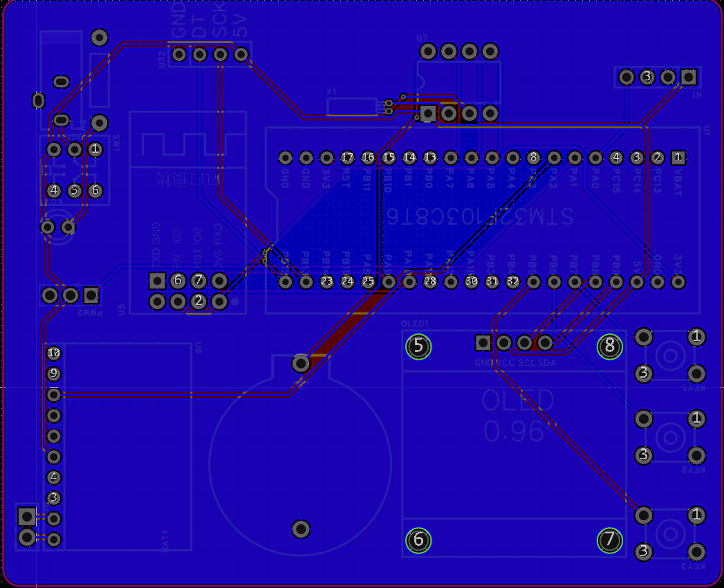This screenshot has width=724, height=588.
Task: Select OLED mounting hole pad 5
Action: [x=418, y=346]
